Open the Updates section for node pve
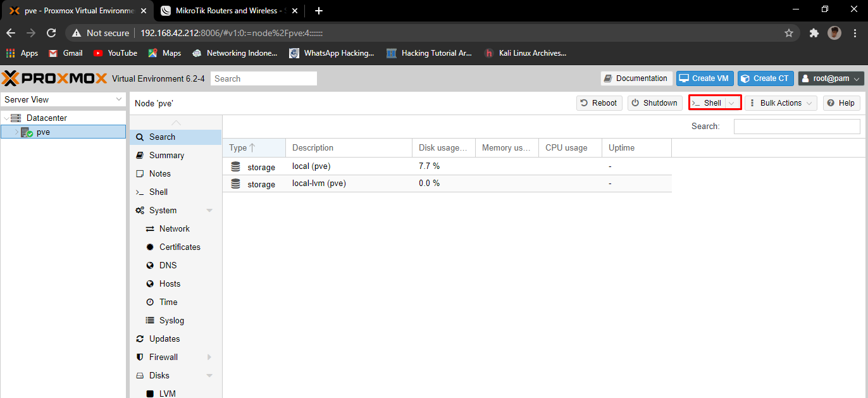 [x=165, y=339]
